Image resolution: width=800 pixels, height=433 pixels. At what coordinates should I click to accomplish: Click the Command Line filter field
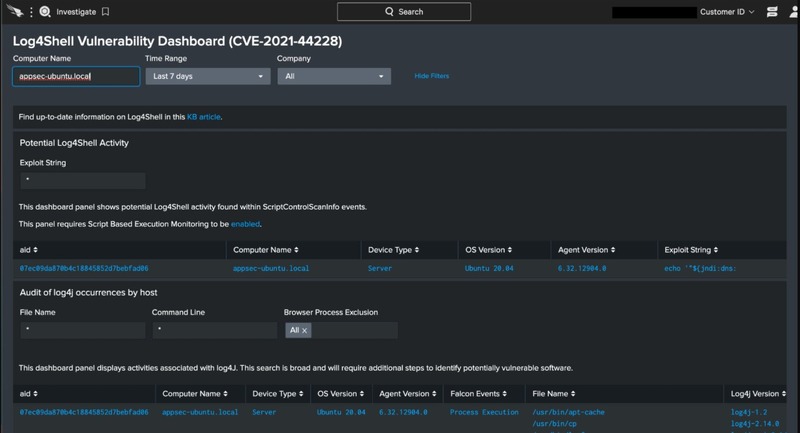tap(213, 330)
